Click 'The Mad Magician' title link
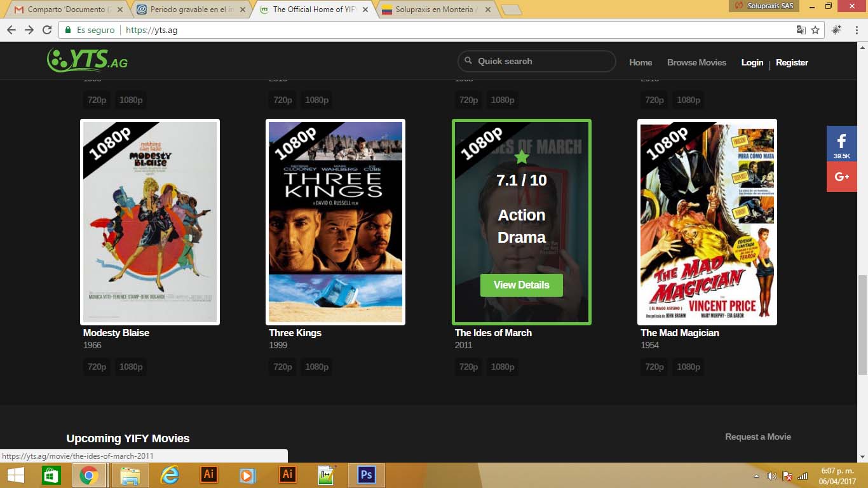 [680, 333]
